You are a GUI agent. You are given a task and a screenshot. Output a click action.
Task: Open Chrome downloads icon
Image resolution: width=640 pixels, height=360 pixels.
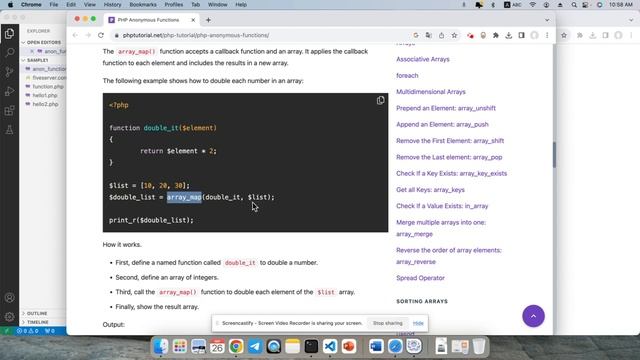pyautogui.click(x=509, y=36)
